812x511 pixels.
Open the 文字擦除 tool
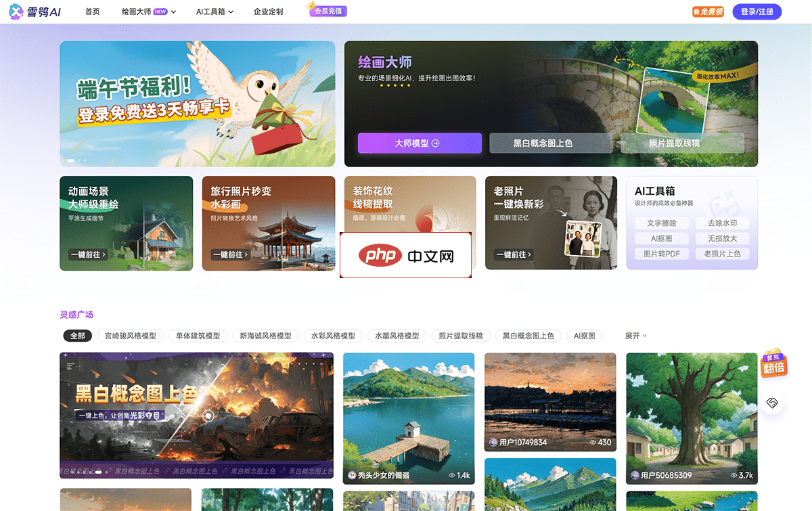point(662,223)
